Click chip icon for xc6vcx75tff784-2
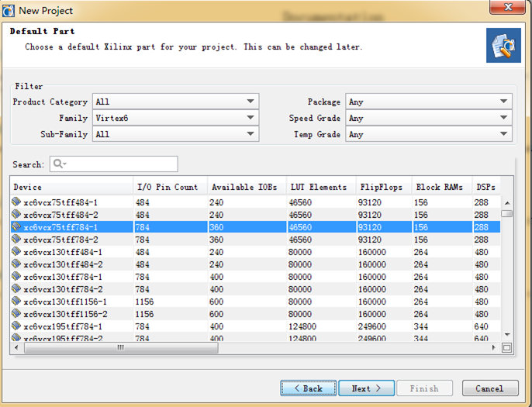This screenshot has width=532, height=407. click(x=16, y=239)
